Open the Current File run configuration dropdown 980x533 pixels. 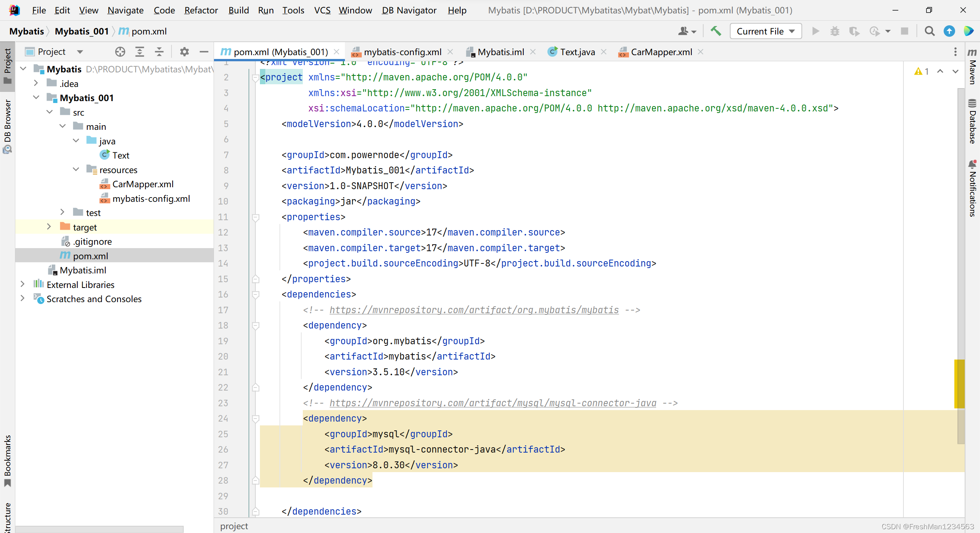click(x=766, y=31)
